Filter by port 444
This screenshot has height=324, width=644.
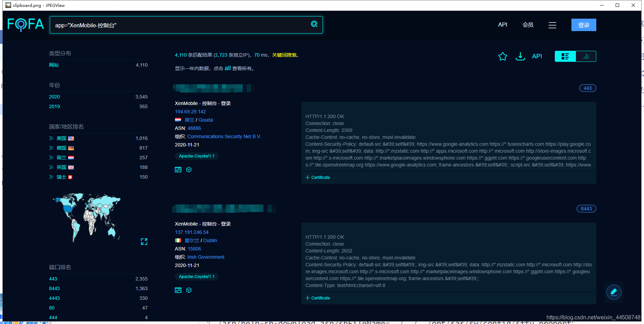tap(53, 317)
